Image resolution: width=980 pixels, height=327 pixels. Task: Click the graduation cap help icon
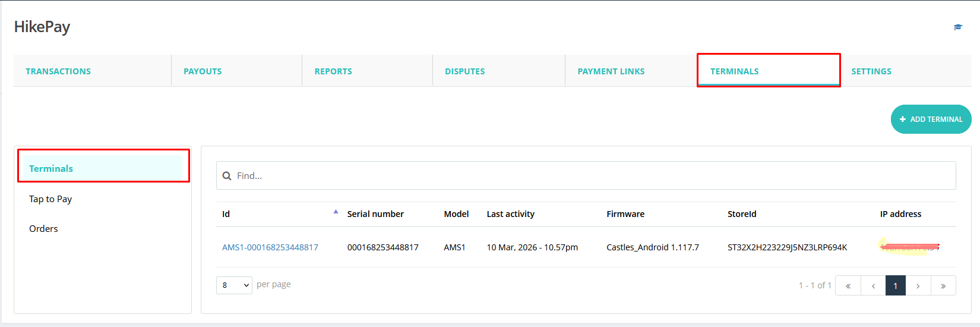pyautogui.click(x=958, y=27)
